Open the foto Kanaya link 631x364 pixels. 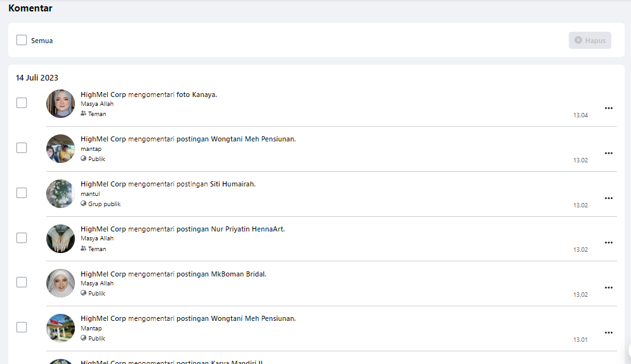(196, 94)
